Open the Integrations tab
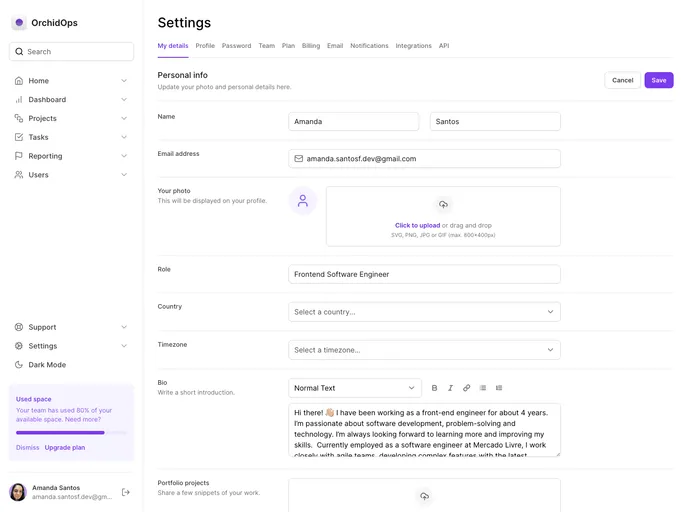The height and width of the screenshot is (512, 688). [x=413, y=46]
